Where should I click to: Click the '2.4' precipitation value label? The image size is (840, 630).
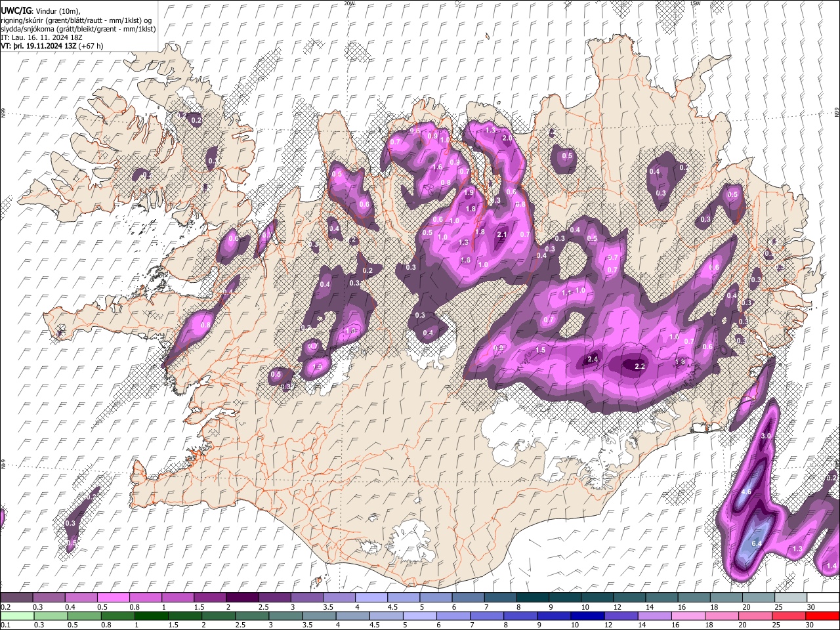pyautogui.click(x=593, y=359)
